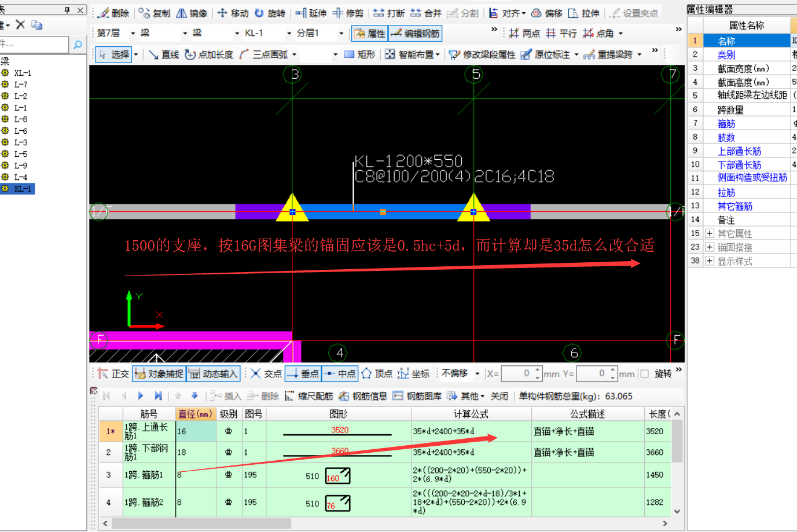Screen dimensions: 797x532
Task: Click the 复制 (copy) tool
Action: tap(155, 13)
